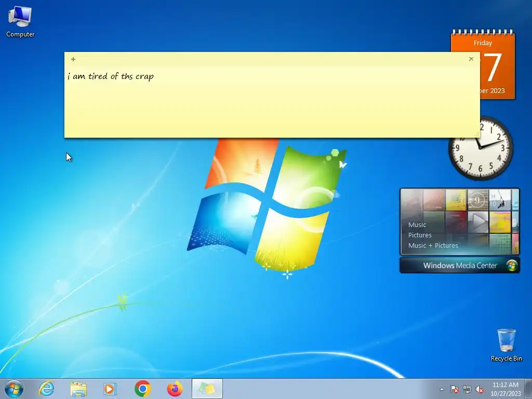Click the play thumbnail in Media Center gadget

tap(478, 222)
